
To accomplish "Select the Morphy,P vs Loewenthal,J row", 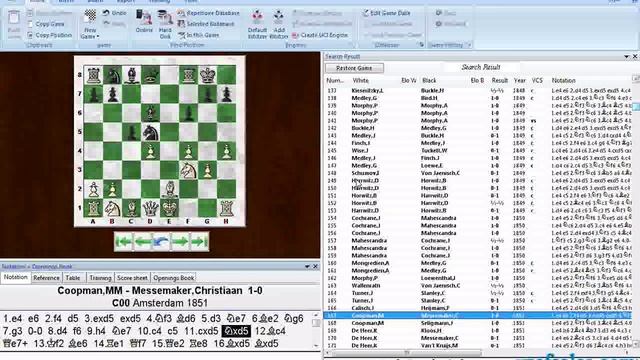I will [x=478, y=278].
